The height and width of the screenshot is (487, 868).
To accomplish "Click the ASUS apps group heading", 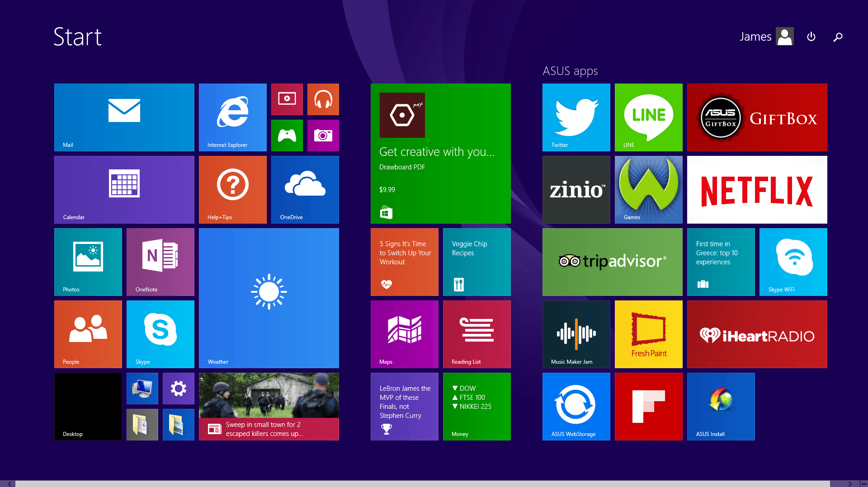I will point(570,71).
